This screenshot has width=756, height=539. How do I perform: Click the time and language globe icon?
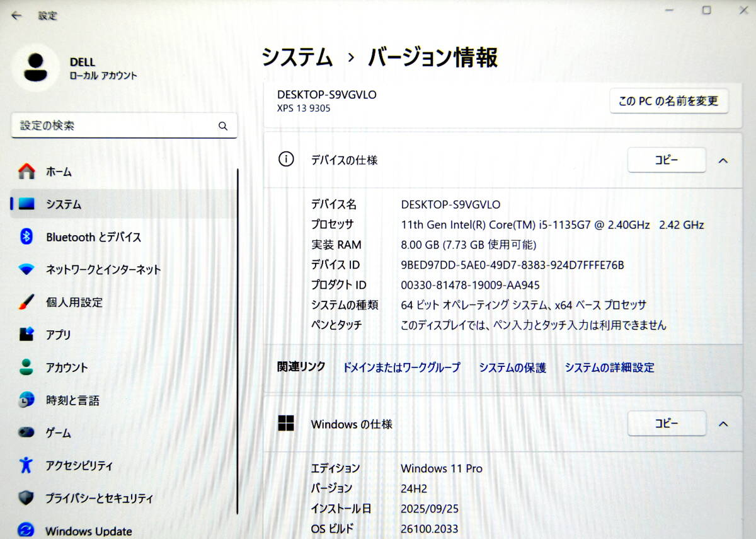pyautogui.click(x=26, y=400)
